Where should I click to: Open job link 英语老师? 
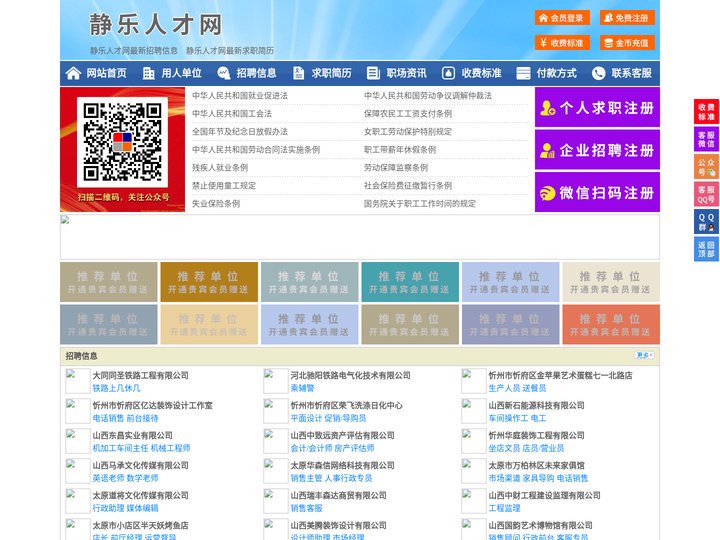(108, 478)
